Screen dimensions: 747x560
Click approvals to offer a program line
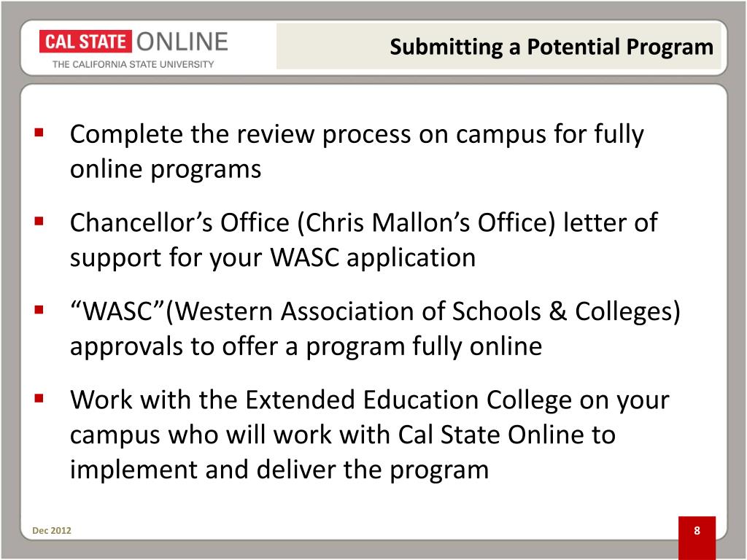306,346
